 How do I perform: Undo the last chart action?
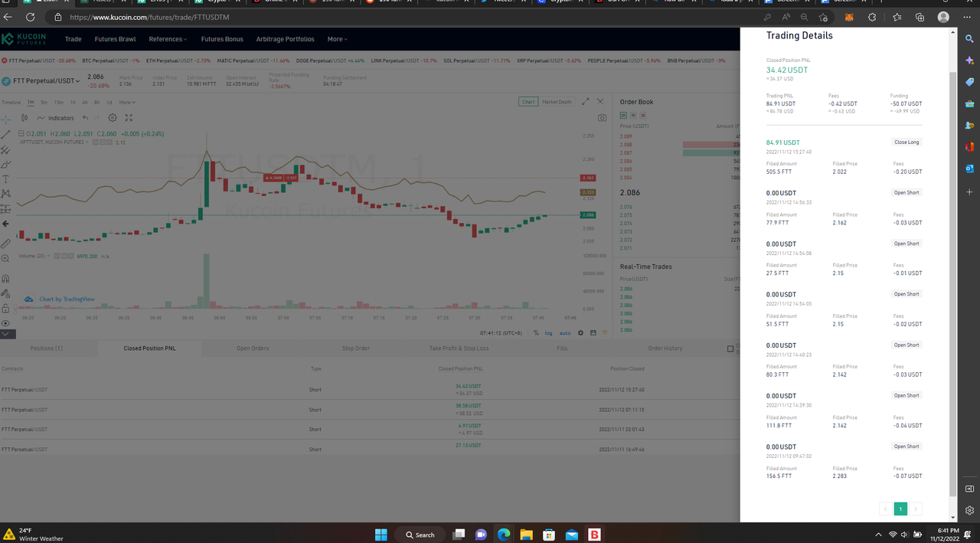(85, 118)
